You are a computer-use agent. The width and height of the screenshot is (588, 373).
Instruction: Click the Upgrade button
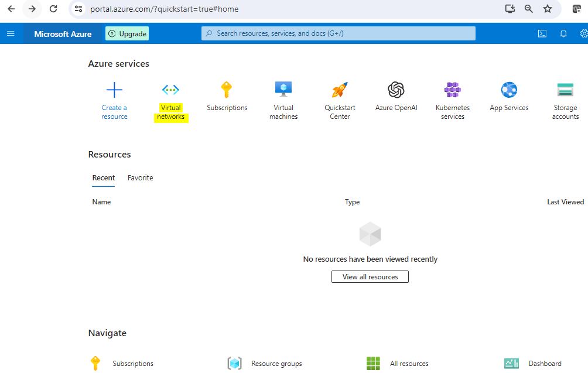tap(127, 33)
